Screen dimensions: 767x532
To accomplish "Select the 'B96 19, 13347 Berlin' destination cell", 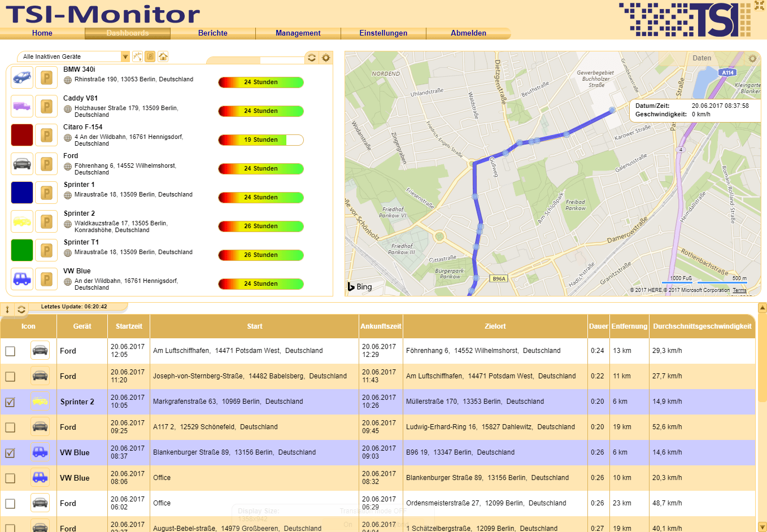I will pyautogui.click(x=495, y=452).
